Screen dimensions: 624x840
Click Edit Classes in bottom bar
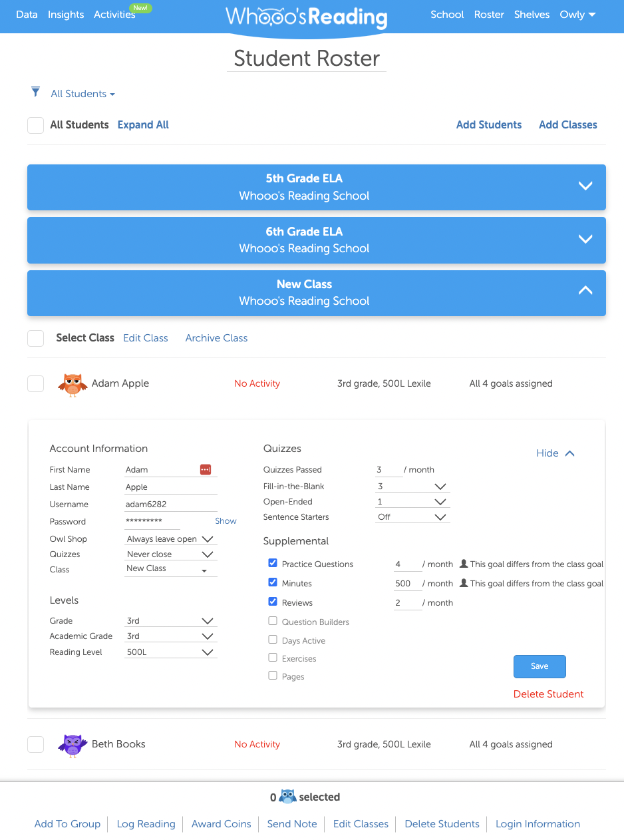click(x=361, y=824)
